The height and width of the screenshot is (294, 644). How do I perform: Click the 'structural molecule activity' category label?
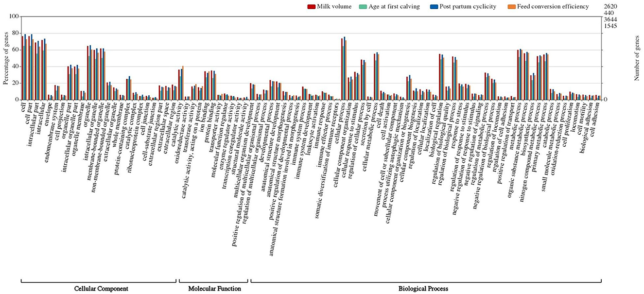click(x=241, y=138)
